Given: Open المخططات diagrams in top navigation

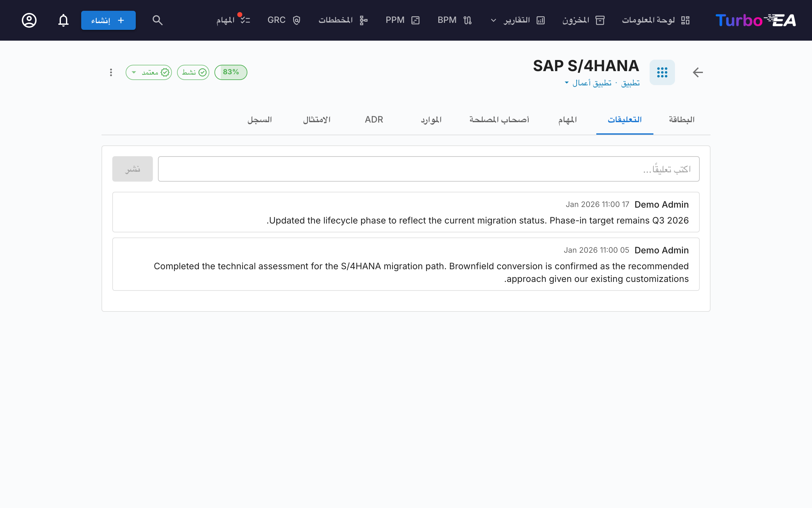Looking at the screenshot, I should [x=343, y=20].
